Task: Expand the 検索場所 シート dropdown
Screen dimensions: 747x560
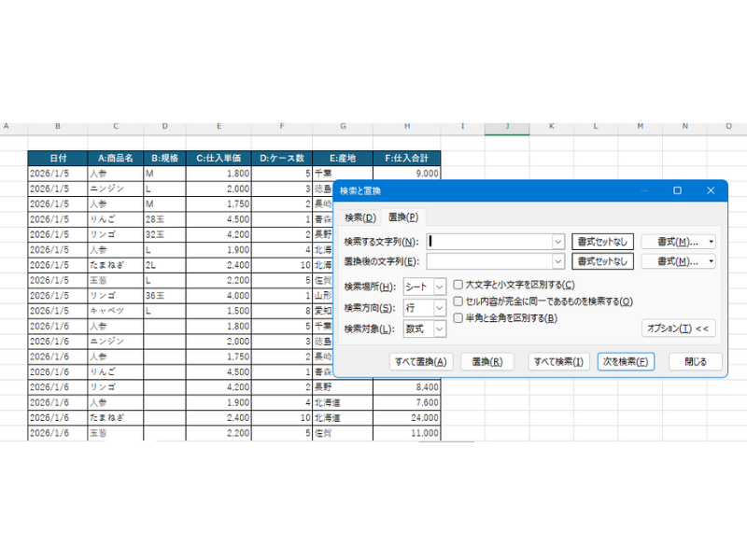Action: pyautogui.click(x=440, y=287)
